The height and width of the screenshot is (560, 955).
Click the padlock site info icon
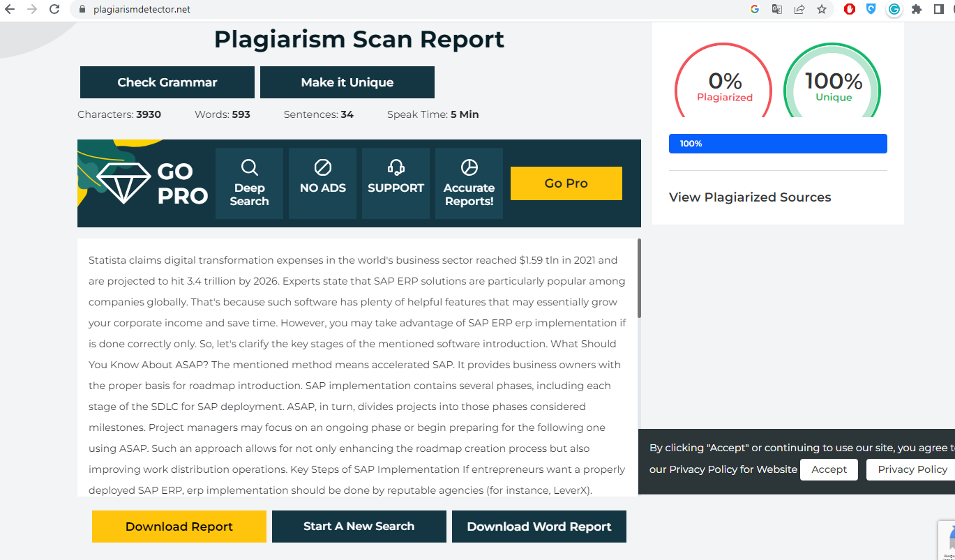tap(82, 10)
